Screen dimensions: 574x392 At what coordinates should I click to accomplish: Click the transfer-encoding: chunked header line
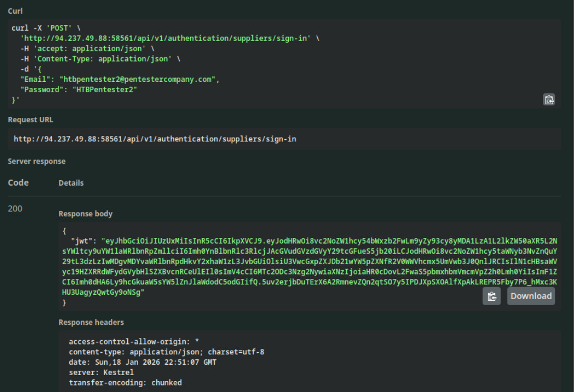coord(125,383)
